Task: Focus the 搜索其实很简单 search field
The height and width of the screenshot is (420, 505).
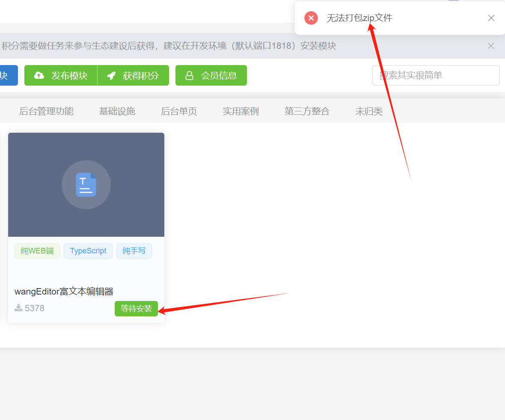Action: [x=436, y=75]
